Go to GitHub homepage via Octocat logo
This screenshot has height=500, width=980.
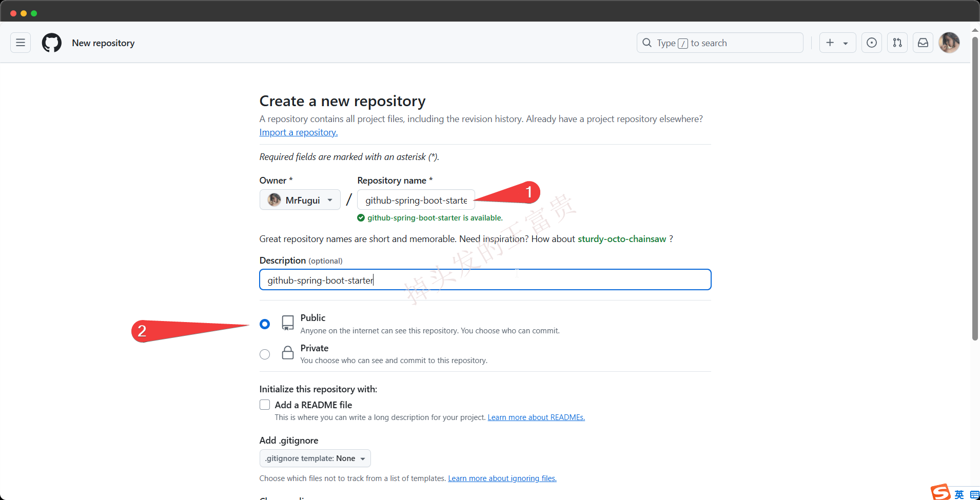click(x=52, y=43)
